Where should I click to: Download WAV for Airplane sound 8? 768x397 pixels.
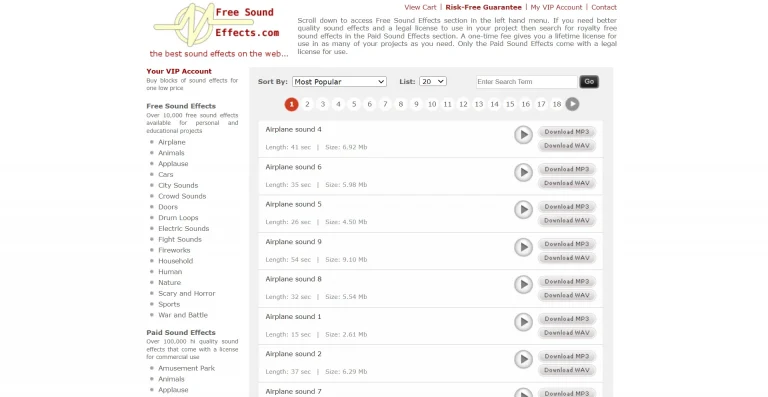point(567,296)
